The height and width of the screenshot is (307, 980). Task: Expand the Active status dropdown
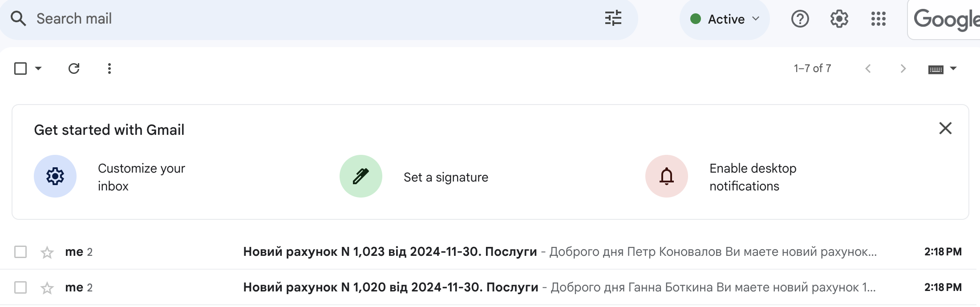point(725,19)
